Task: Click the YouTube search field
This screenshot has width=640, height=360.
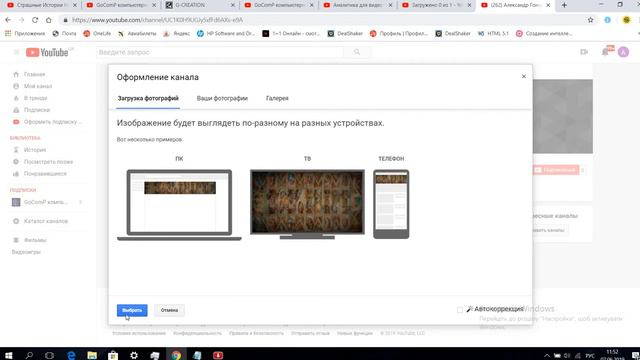Action: coord(220,52)
